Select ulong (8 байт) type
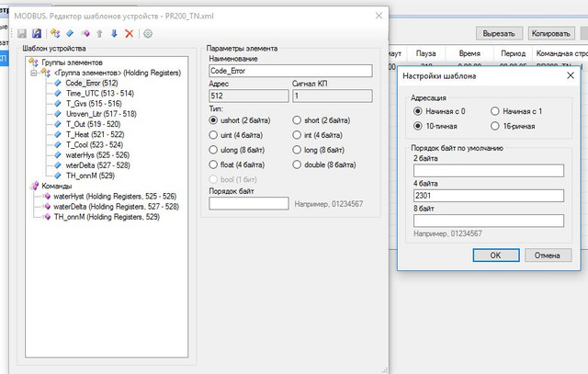588x374 pixels. point(213,150)
